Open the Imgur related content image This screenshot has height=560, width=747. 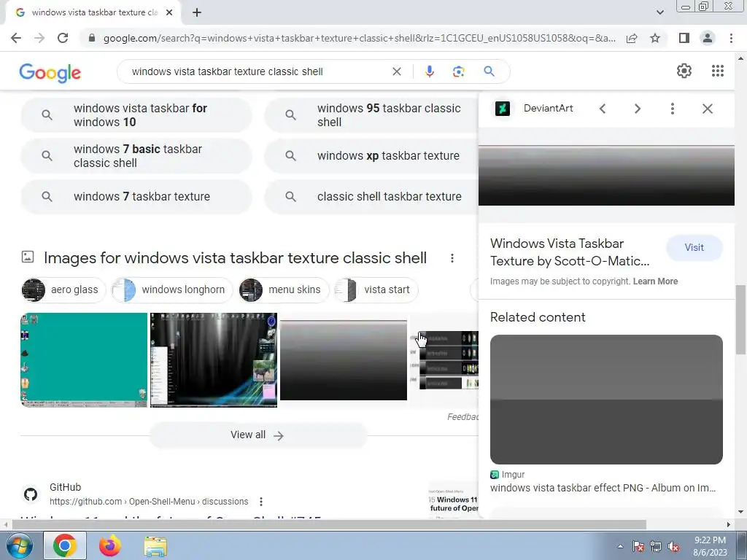coord(606,400)
